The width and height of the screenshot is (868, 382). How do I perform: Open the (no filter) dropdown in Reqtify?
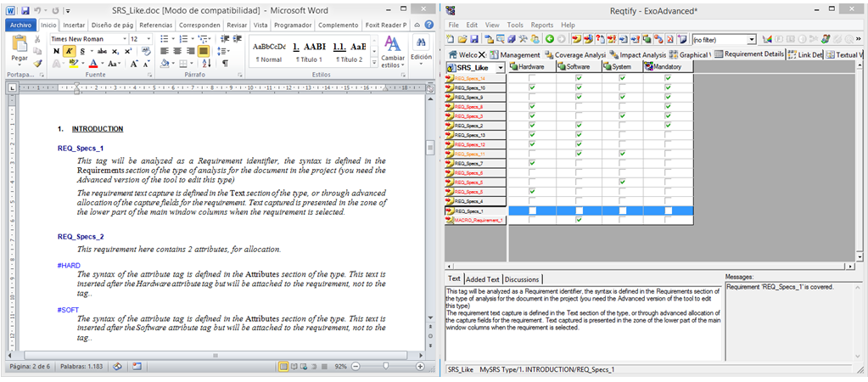coord(751,40)
